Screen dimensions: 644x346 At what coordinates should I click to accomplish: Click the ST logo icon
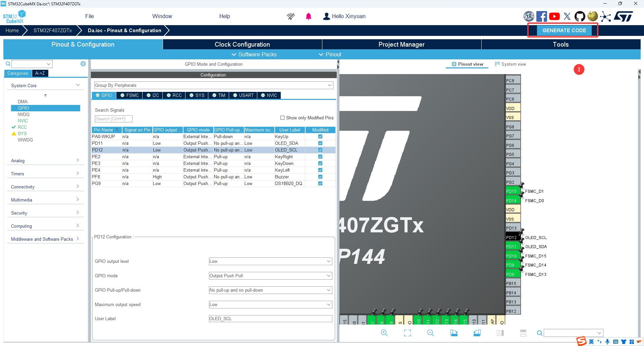[624, 16]
